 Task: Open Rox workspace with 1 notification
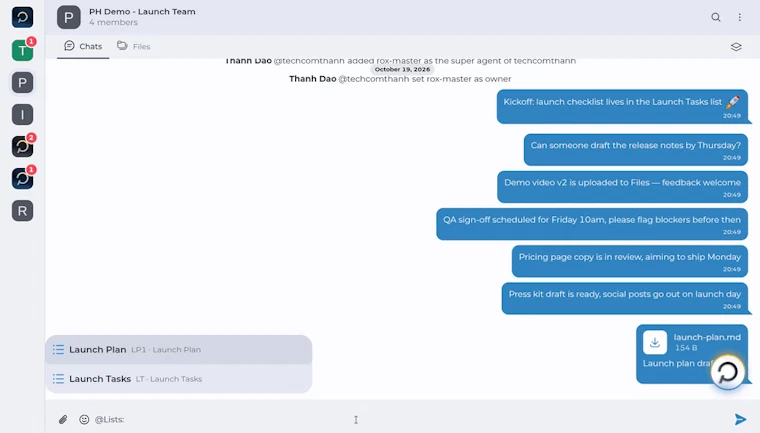22,178
